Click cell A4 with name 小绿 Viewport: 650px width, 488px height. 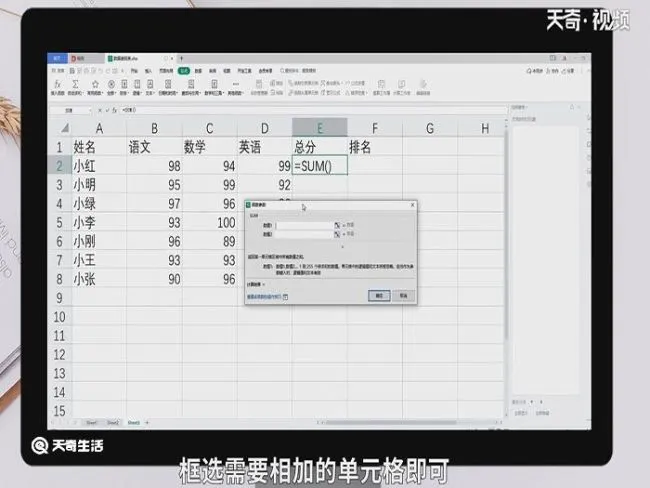click(99, 204)
